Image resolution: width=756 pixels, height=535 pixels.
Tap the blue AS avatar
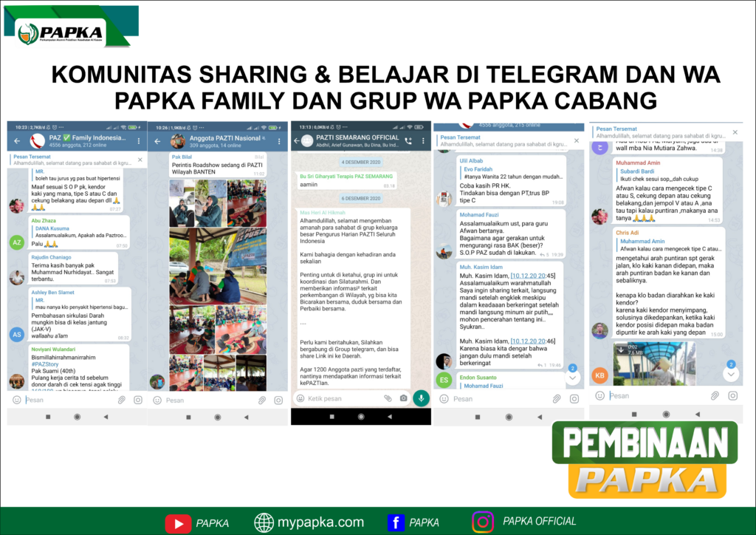click(x=17, y=334)
